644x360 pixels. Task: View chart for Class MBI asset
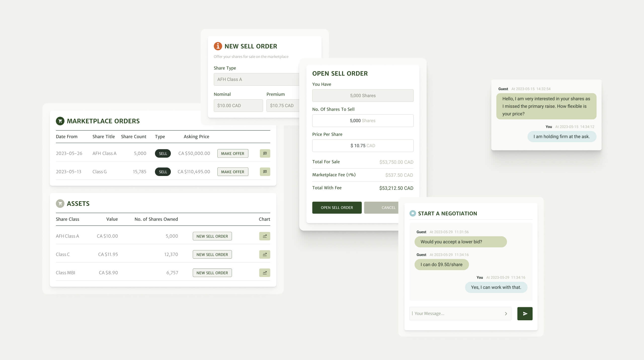point(265,273)
